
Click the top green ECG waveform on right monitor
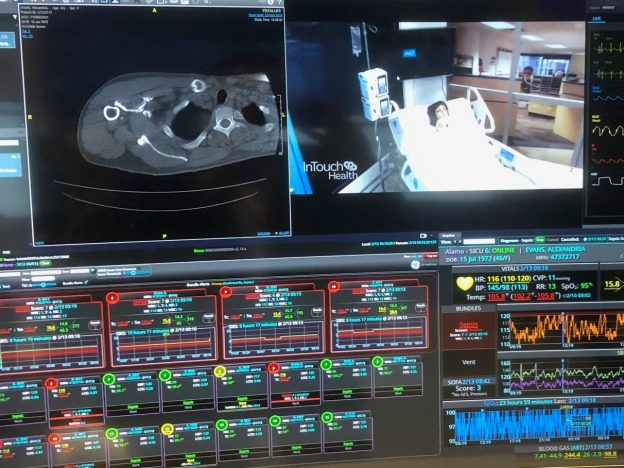point(607,49)
